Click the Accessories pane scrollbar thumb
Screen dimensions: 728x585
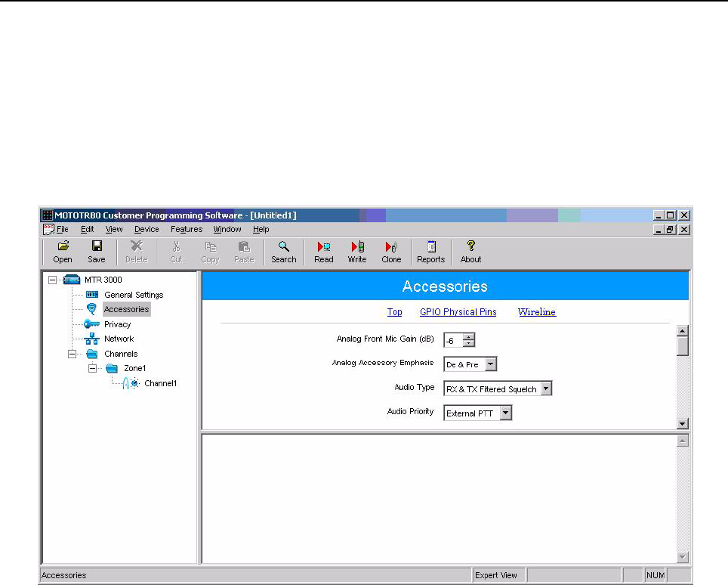[682, 345]
